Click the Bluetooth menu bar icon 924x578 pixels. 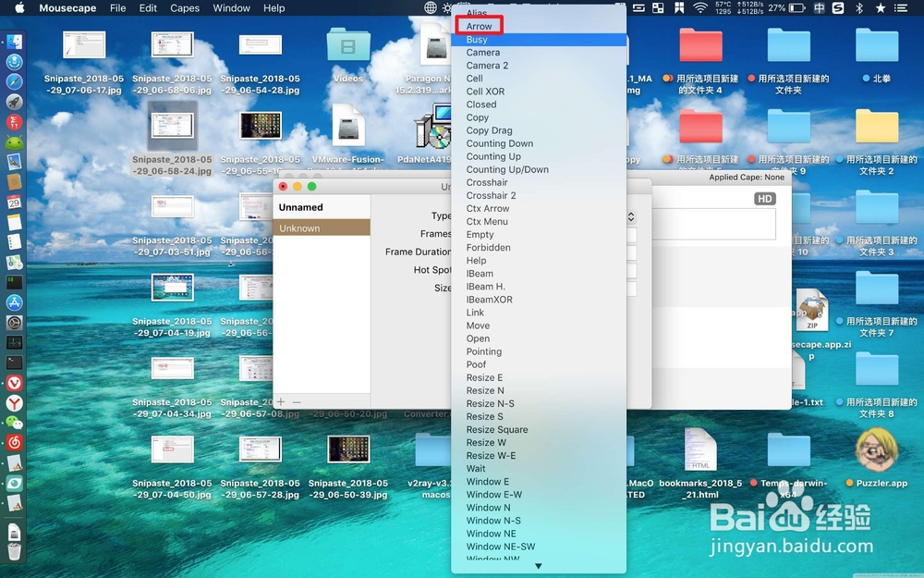click(859, 7)
